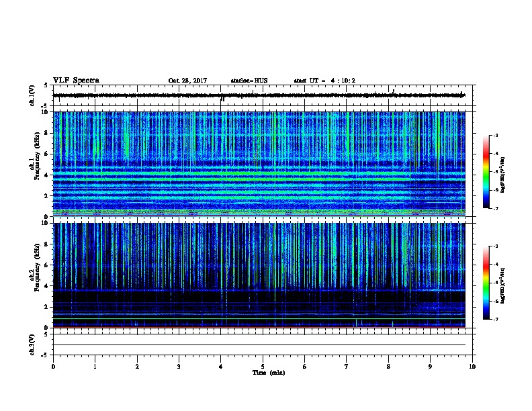This screenshot has width=532, height=411.
Task: Click time axis tick label "1"
Action: point(95,367)
